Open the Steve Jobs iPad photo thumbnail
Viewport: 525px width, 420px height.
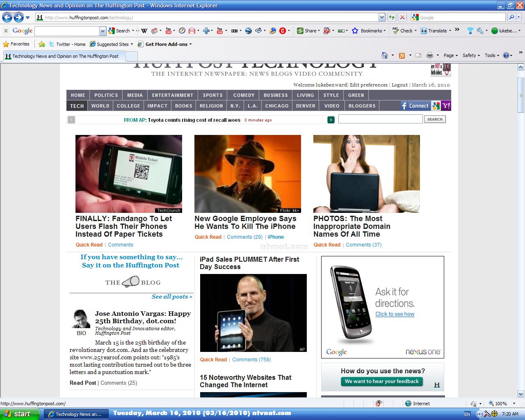pyautogui.click(x=253, y=313)
